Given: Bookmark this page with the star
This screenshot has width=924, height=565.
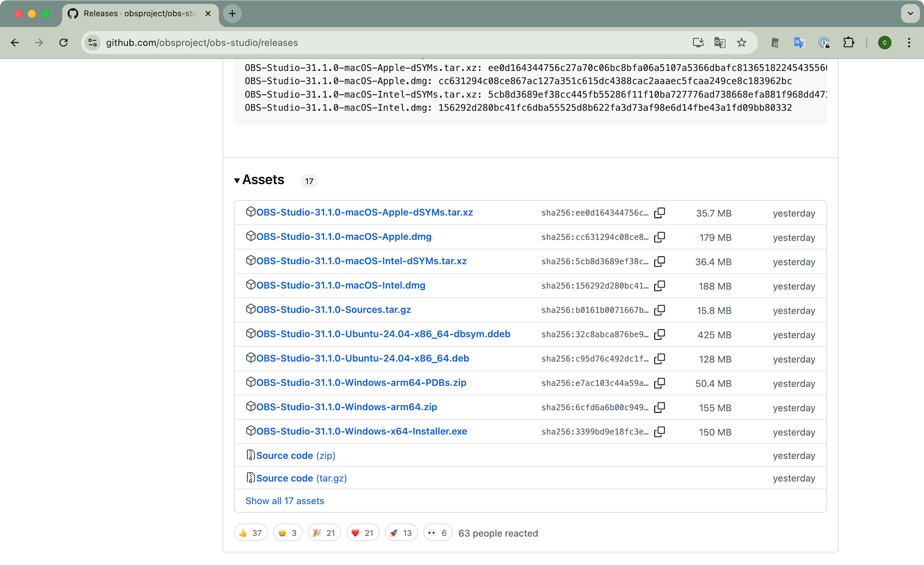Looking at the screenshot, I should 742,43.
